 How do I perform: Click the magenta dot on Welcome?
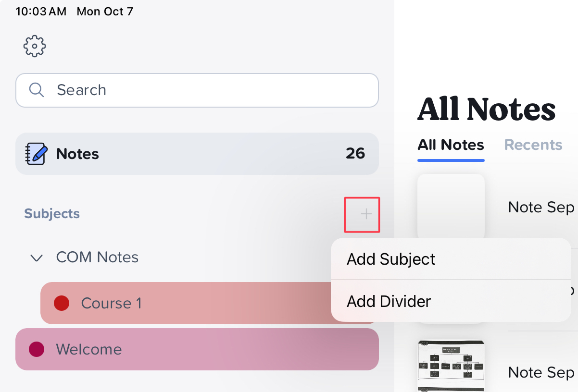tap(37, 349)
